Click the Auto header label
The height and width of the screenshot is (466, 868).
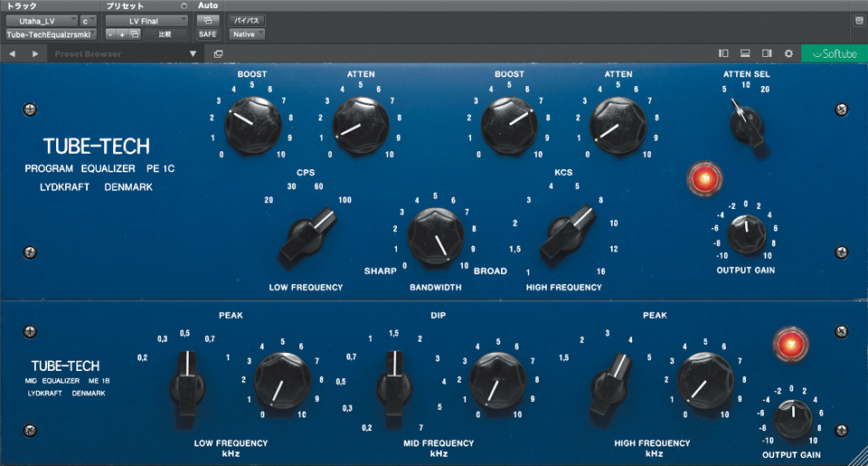tap(208, 5)
